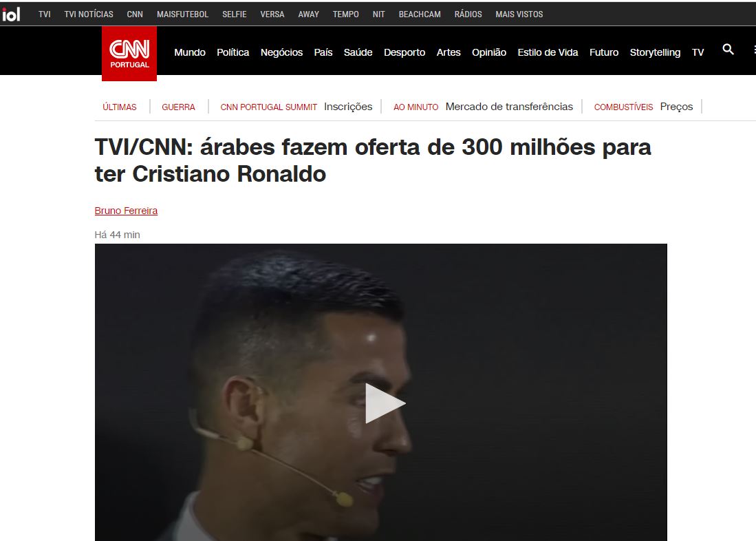Open author Bruno Ferreira's page

126,211
